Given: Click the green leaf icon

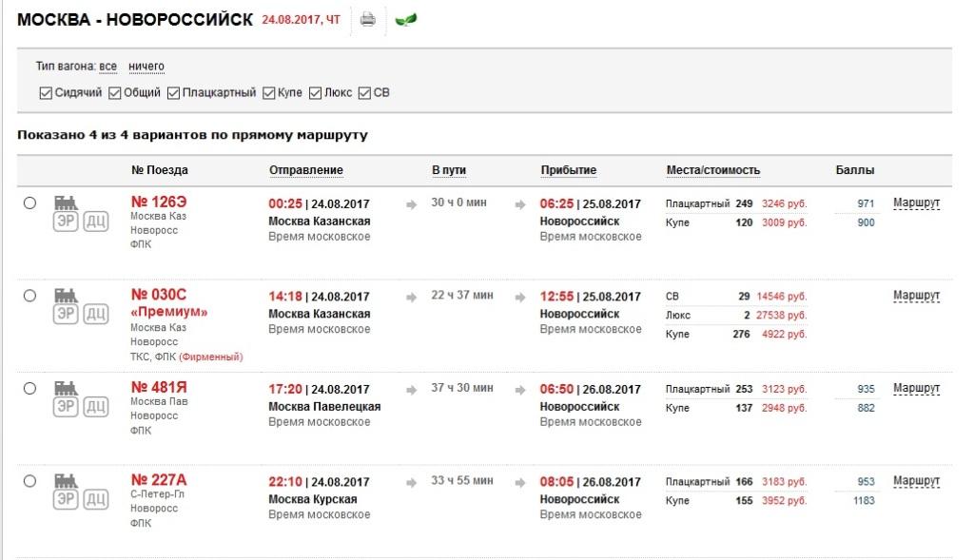Looking at the screenshot, I should click(x=405, y=19).
